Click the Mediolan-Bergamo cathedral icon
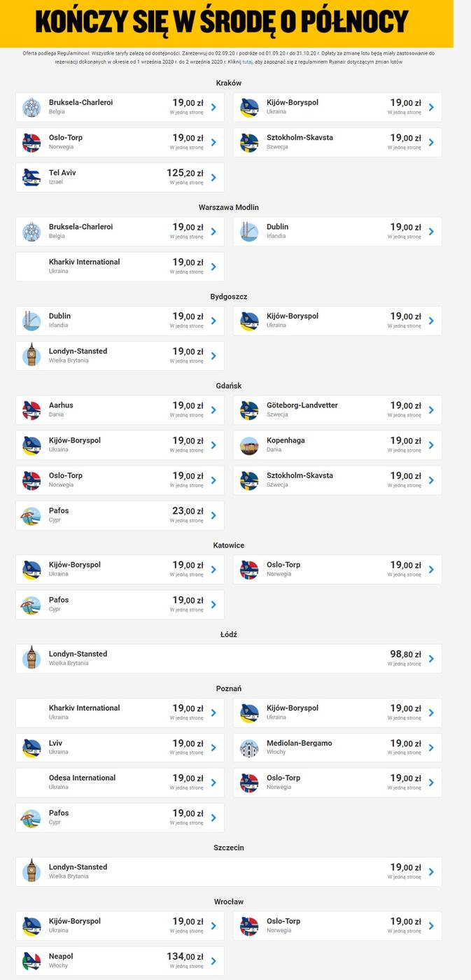This screenshot has width=471, height=980. (249, 748)
